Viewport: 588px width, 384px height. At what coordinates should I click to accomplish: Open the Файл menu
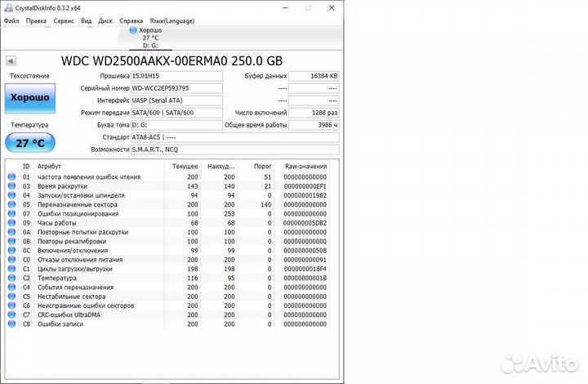(11, 21)
